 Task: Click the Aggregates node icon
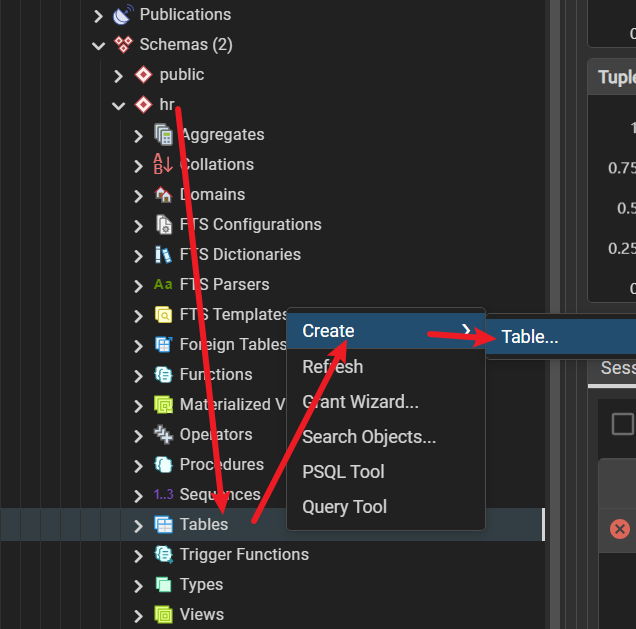click(x=163, y=135)
